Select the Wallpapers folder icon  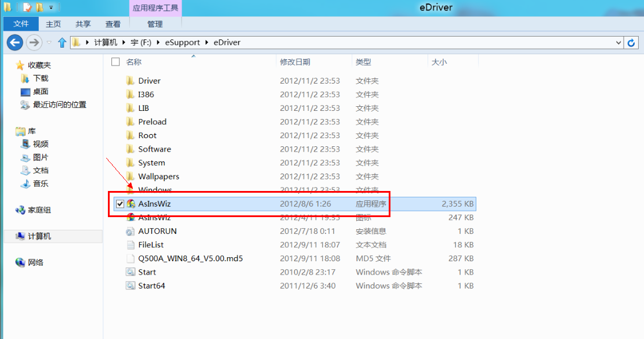click(130, 176)
